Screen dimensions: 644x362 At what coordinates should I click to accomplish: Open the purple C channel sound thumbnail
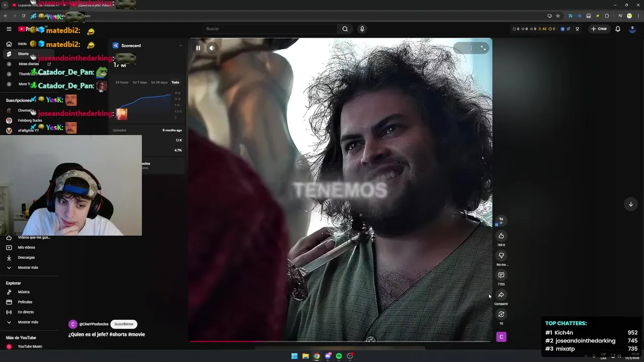(x=501, y=337)
